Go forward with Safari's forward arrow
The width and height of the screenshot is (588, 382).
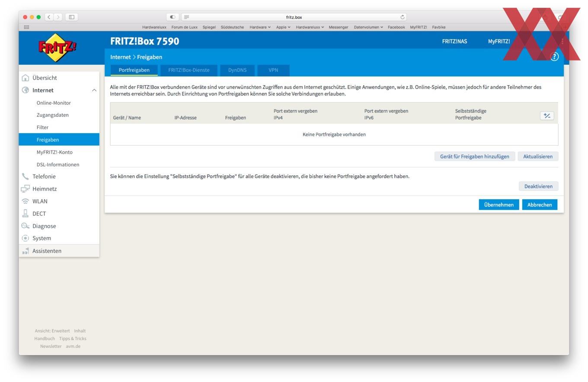tap(58, 17)
